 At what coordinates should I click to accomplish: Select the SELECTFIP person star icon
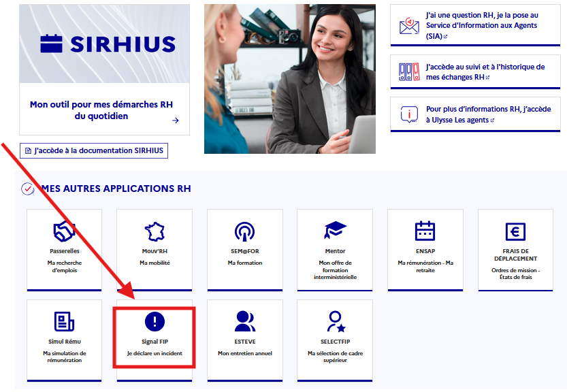[335, 321]
